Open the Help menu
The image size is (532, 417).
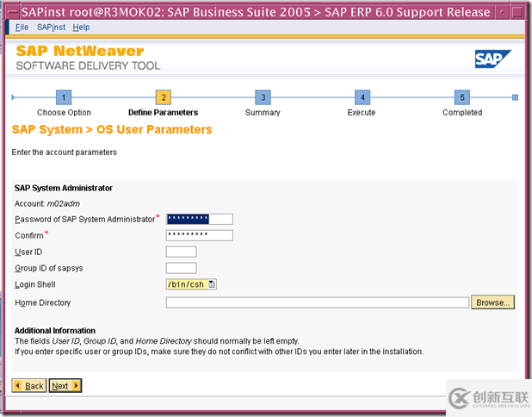pos(81,28)
